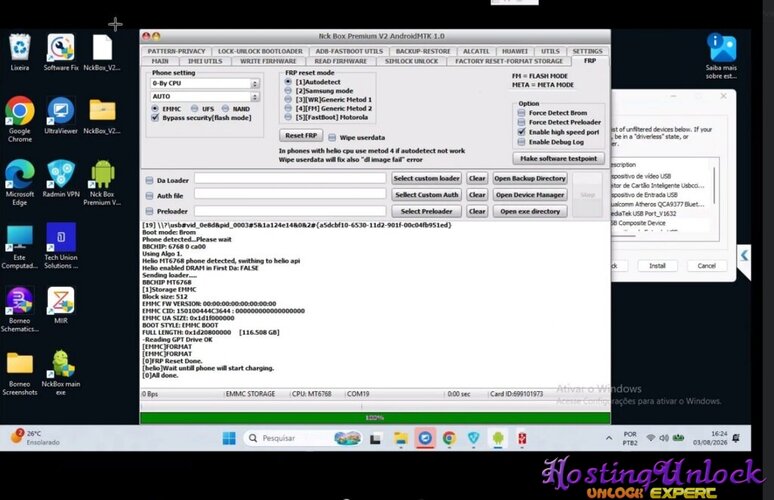Show hidden tray icons chevron
Screen dimensions: 774x500
coord(609,438)
